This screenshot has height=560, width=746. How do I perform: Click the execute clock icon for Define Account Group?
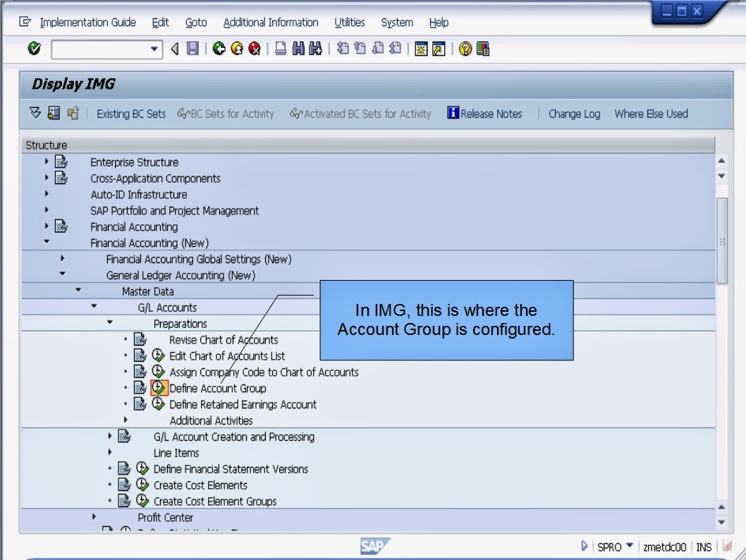(x=159, y=388)
